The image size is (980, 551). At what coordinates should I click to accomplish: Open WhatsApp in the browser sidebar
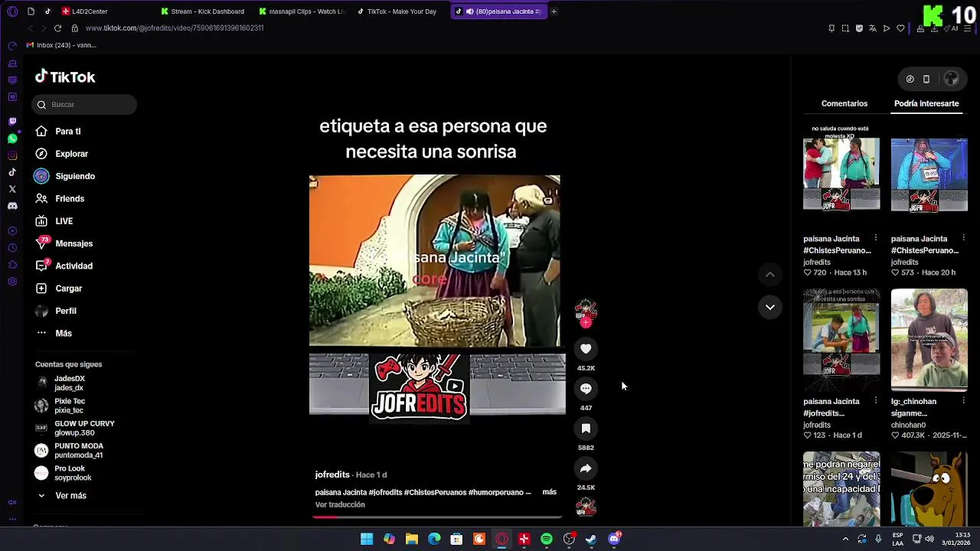pos(12,139)
